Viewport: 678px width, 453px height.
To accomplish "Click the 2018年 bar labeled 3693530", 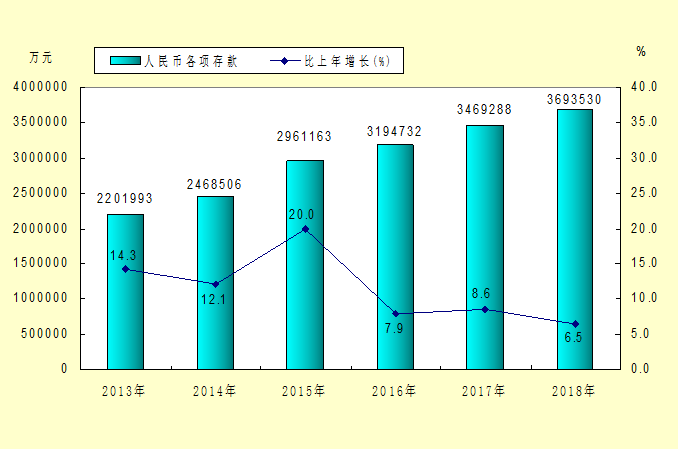I will point(575,239).
